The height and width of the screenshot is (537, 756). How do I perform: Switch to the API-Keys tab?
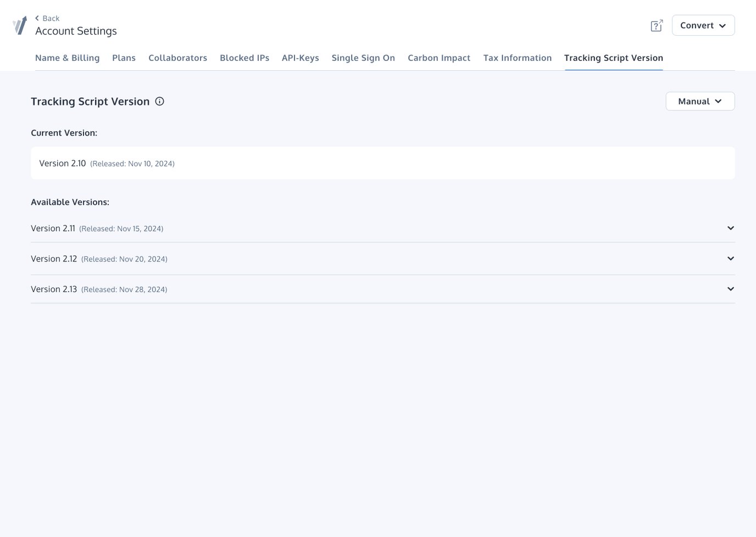click(300, 58)
